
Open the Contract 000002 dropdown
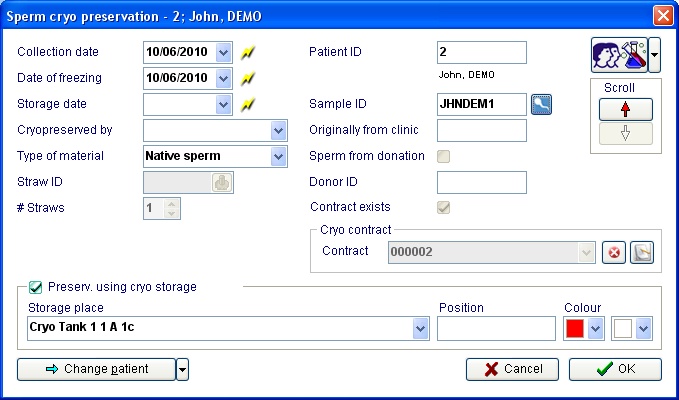click(586, 252)
